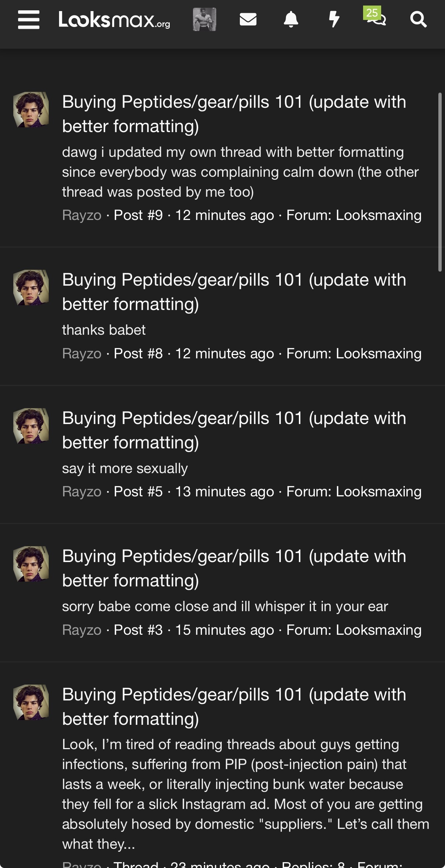Image resolution: width=445 pixels, height=868 pixels.
Task: Open Rayzo username on Post #5 result
Action: click(x=82, y=492)
